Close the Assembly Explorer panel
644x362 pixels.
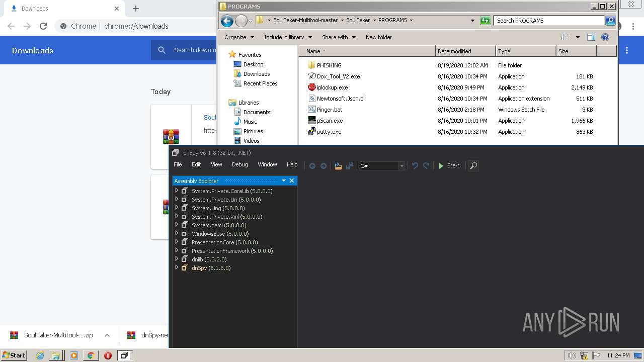[x=292, y=180]
